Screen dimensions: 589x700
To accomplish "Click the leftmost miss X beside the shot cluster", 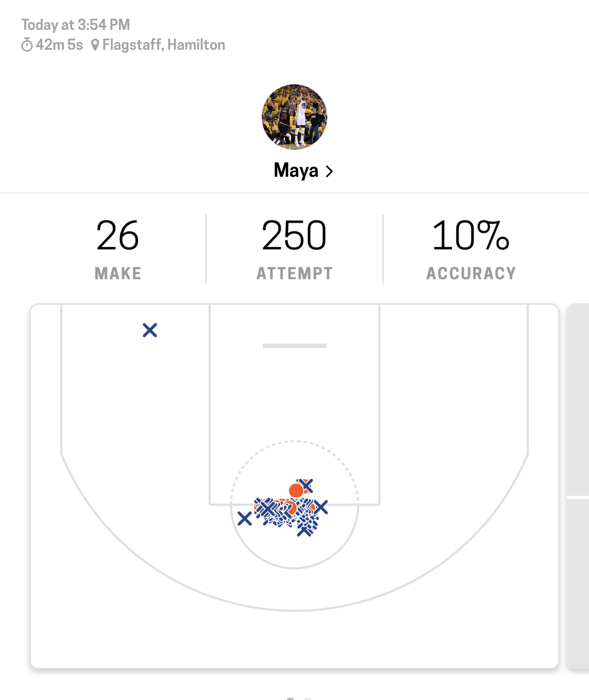I will 245,518.
